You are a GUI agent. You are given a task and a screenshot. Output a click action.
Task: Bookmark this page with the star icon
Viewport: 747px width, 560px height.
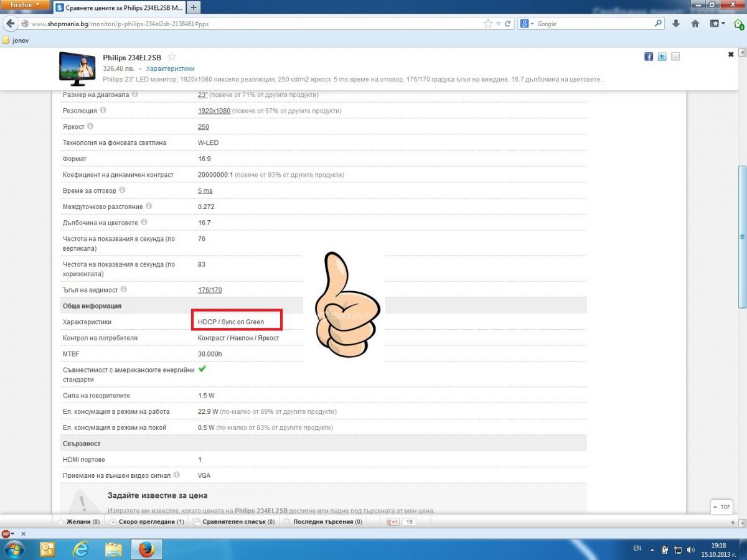tap(488, 24)
